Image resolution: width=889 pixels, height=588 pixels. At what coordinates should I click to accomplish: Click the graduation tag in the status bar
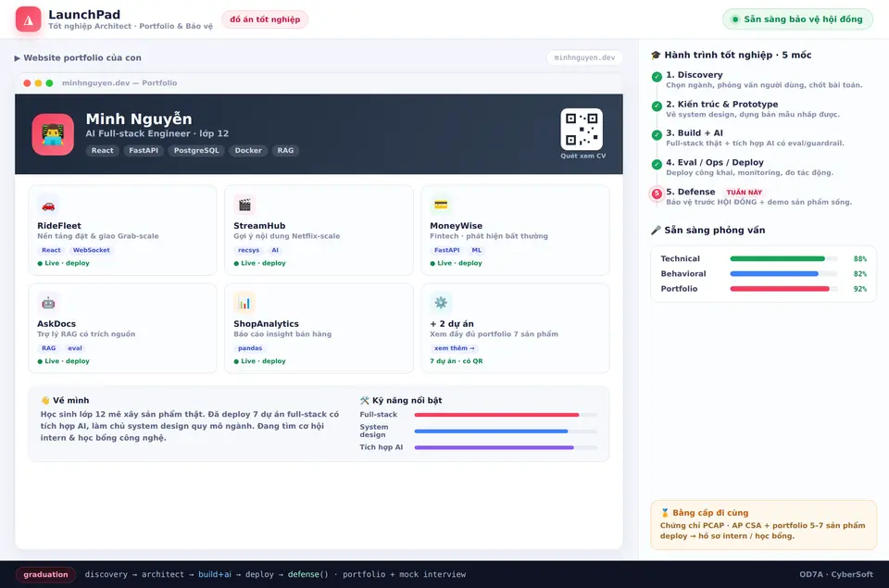pos(45,574)
